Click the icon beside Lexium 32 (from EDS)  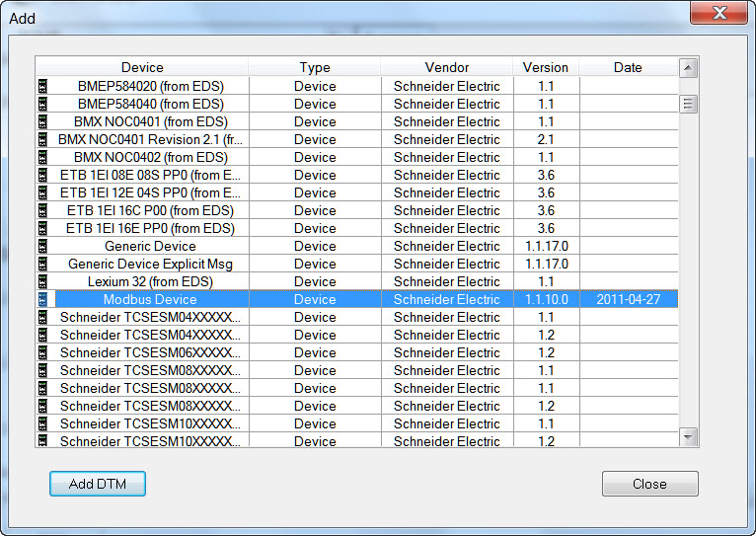click(42, 282)
